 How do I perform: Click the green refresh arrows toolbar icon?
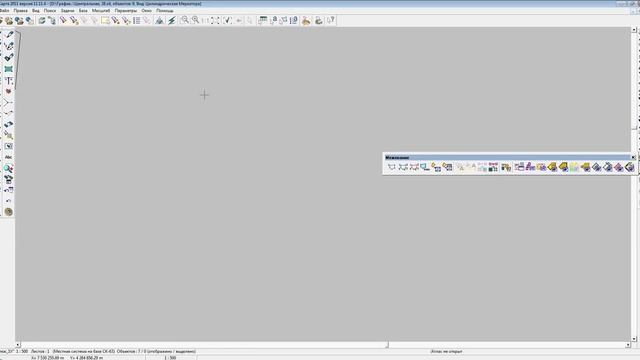42,20
